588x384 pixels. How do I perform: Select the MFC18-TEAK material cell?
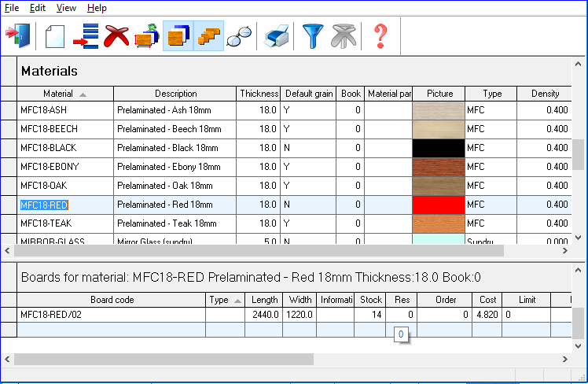click(x=65, y=223)
